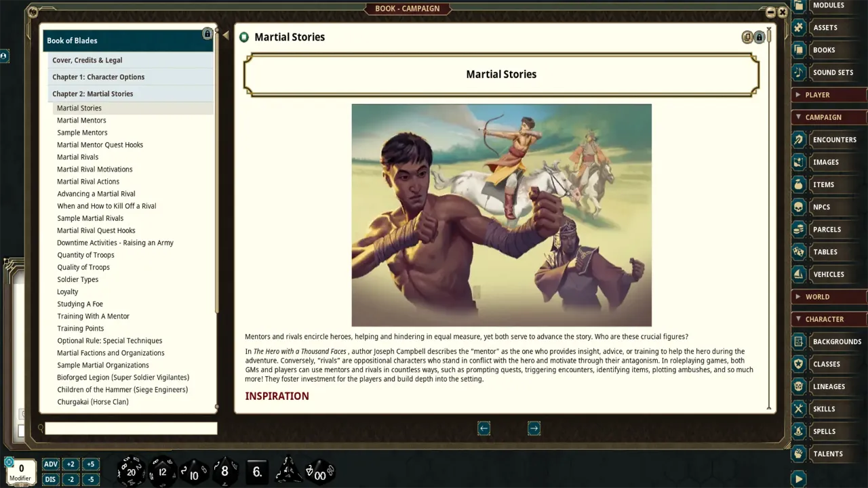Open the Martial Mentors page

tap(81, 121)
